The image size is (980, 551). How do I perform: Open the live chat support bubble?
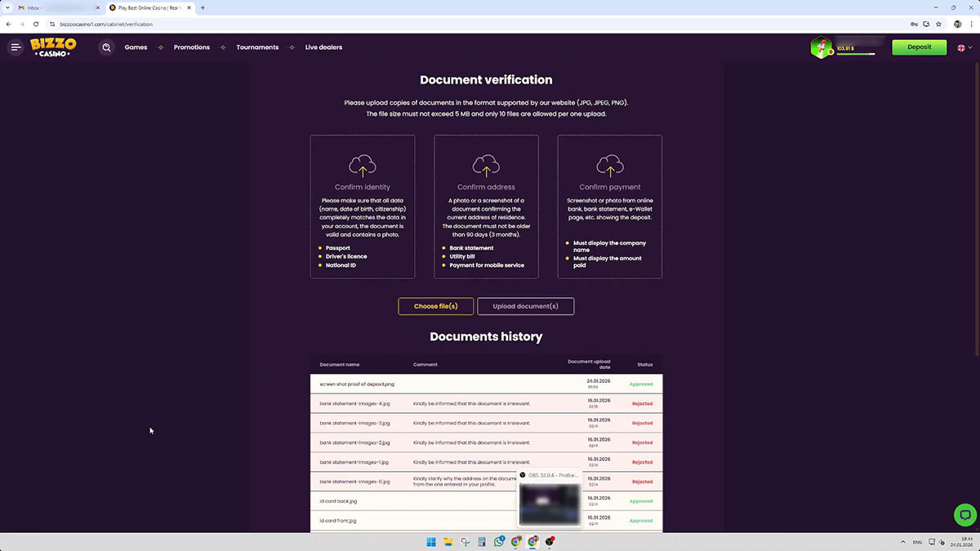tap(964, 514)
